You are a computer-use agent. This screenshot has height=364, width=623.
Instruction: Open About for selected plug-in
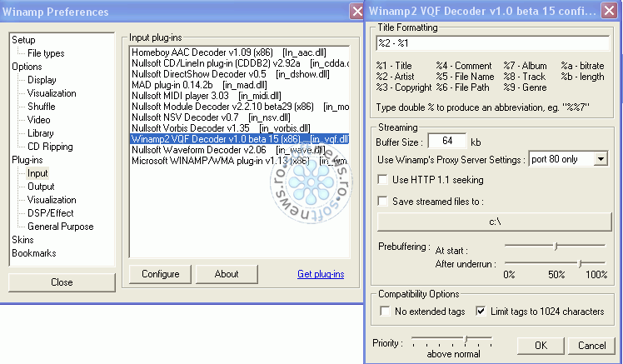pos(227,274)
